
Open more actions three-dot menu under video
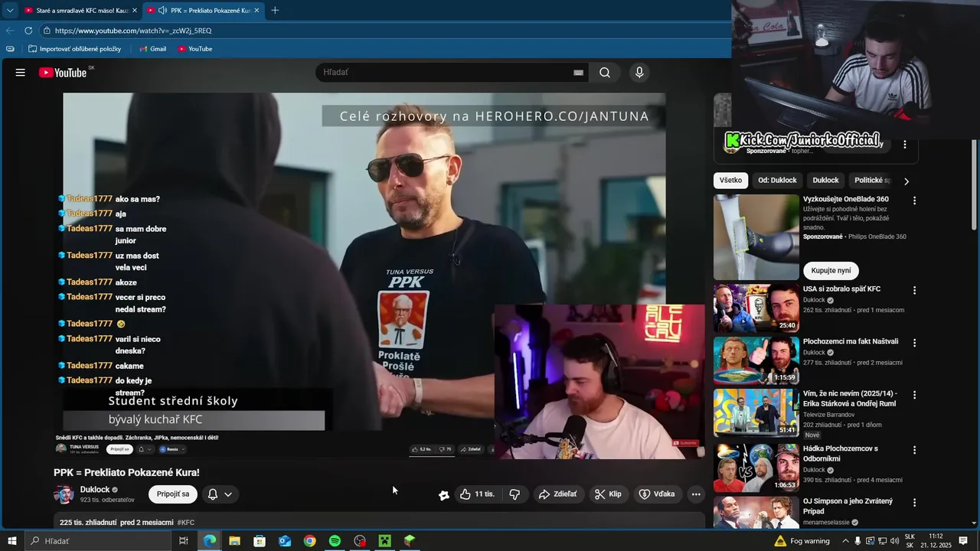696,494
